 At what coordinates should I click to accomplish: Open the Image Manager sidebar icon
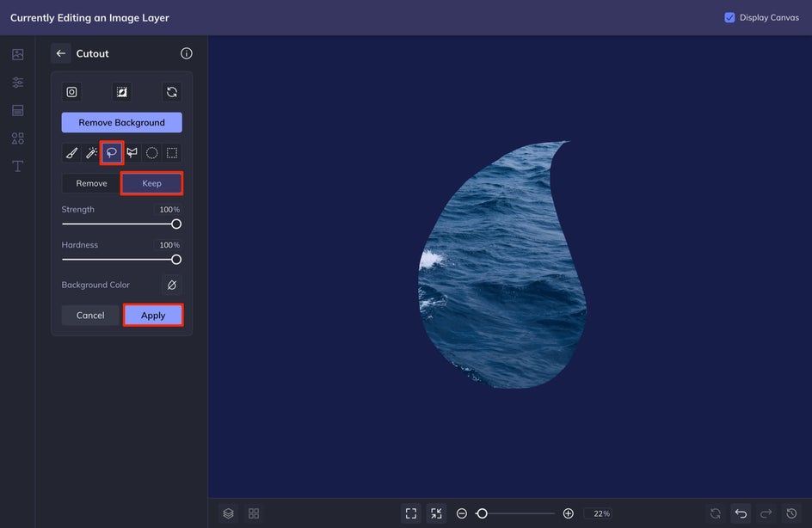17,54
